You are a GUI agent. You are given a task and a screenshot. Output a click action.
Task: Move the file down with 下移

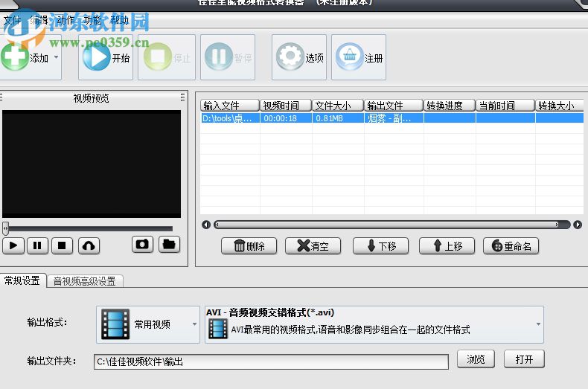[x=380, y=246]
